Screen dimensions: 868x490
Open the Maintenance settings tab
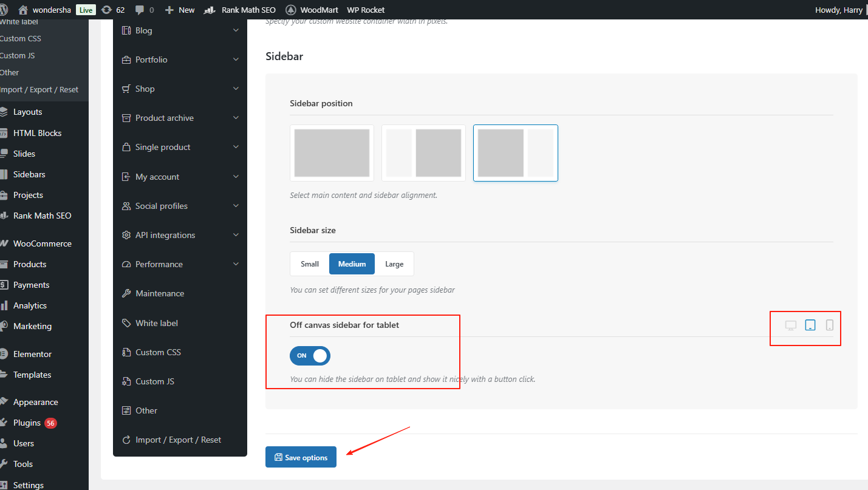pyautogui.click(x=160, y=293)
